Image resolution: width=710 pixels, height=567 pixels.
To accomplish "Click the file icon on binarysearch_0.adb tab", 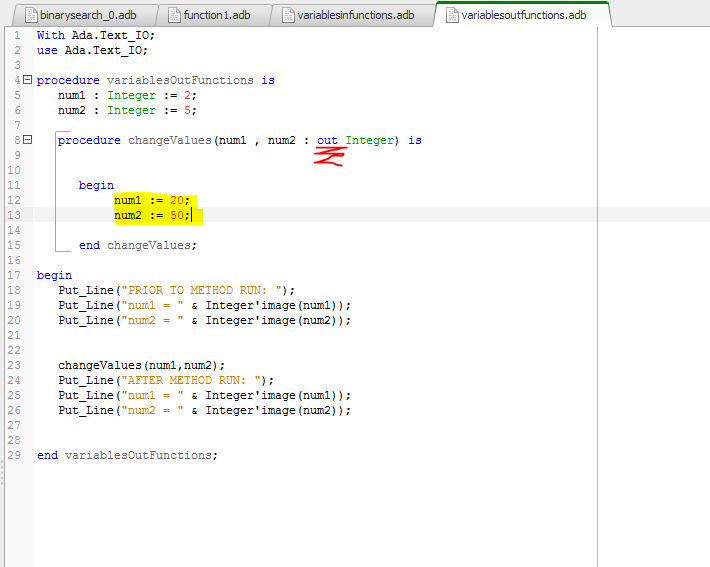I will pos(31,15).
